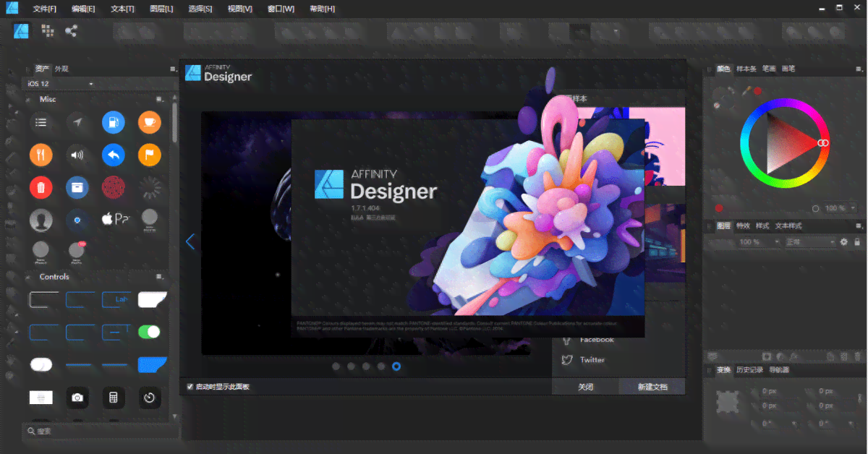Switch to the 特效 effects tab
868x454 pixels.
coord(743,226)
